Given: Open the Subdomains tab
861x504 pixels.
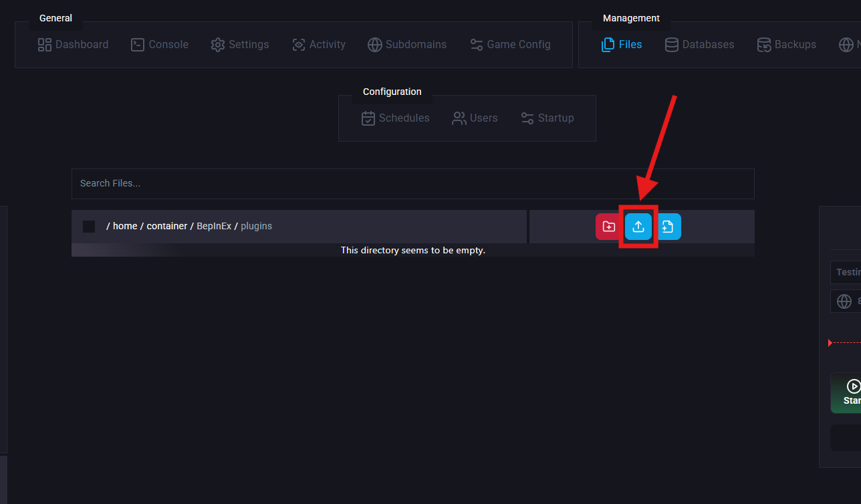Looking at the screenshot, I should [x=407, y=45].
